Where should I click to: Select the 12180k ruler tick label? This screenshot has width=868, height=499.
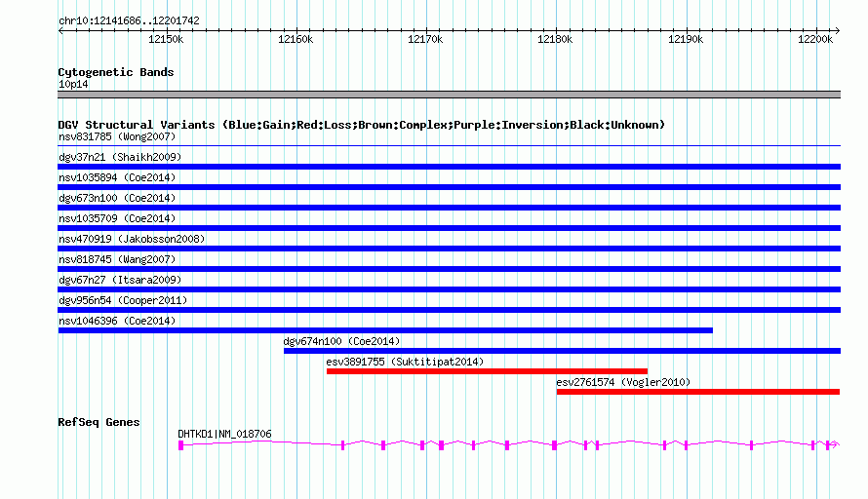pos(555,39)
